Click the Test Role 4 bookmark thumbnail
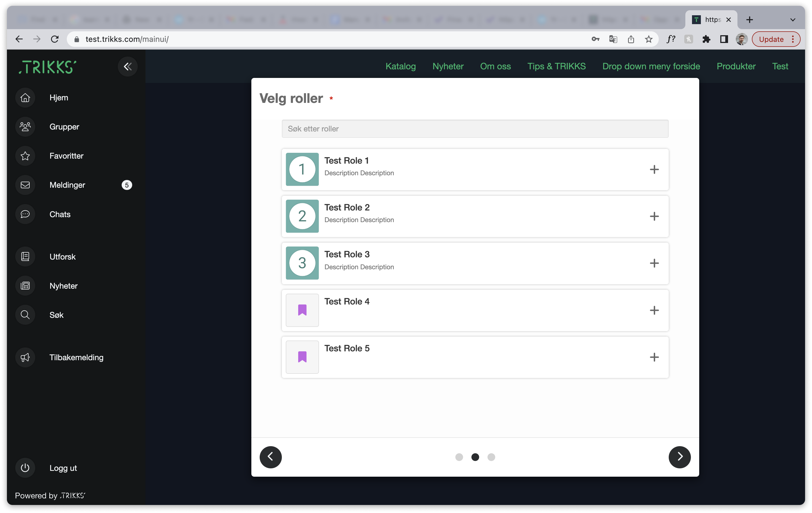812x513 pixels. 302,310
